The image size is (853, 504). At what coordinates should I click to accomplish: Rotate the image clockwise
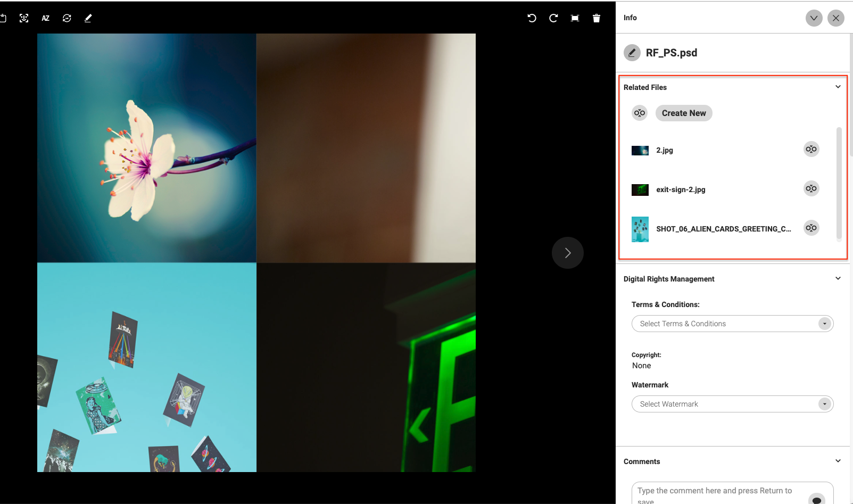[x=553, y=18]
